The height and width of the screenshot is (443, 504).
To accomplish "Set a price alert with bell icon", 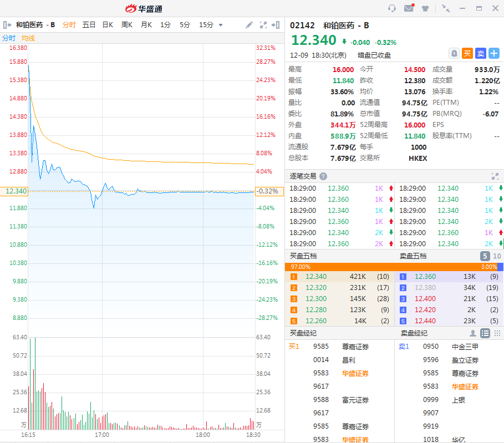I will [454, 53].
